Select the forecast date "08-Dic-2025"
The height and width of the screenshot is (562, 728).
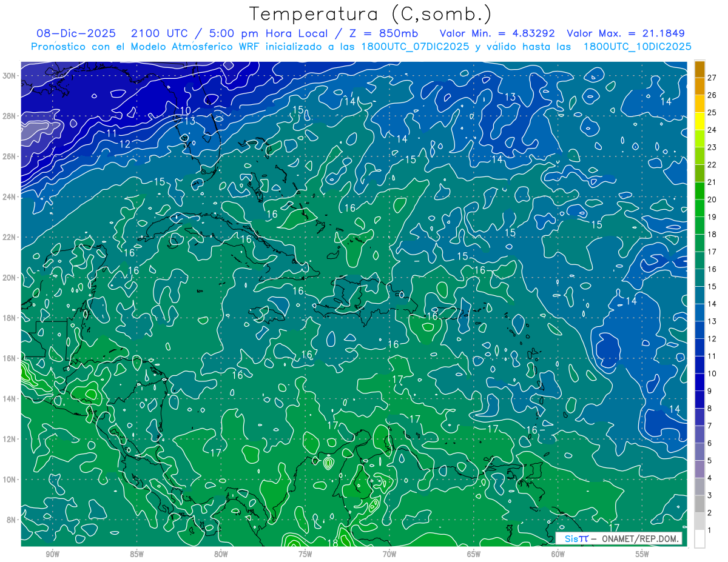coord(78,33)
